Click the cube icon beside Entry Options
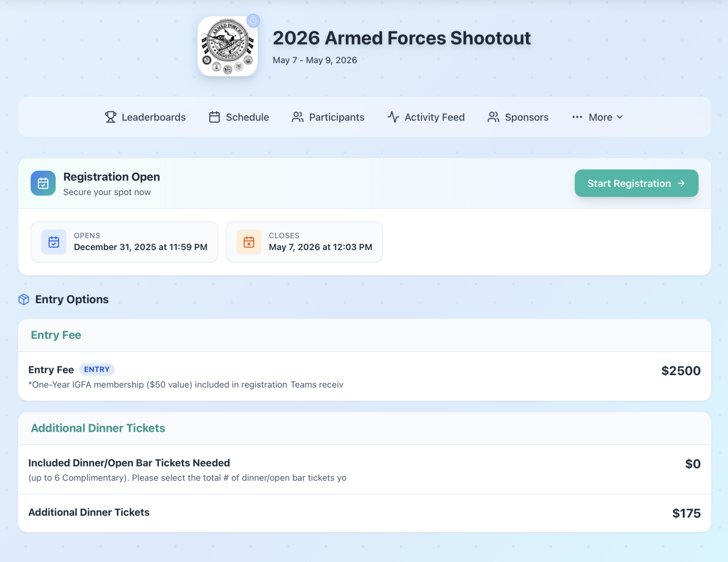Viewport: 728px width, 562px height. coord(24,299)
